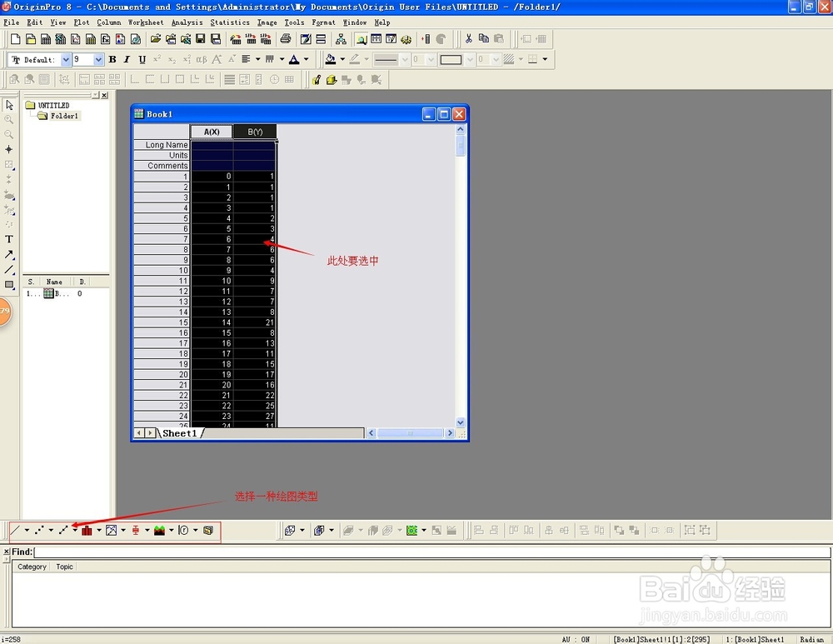
Task: Open the Worksheet menu
Action: tap(146, 22)
